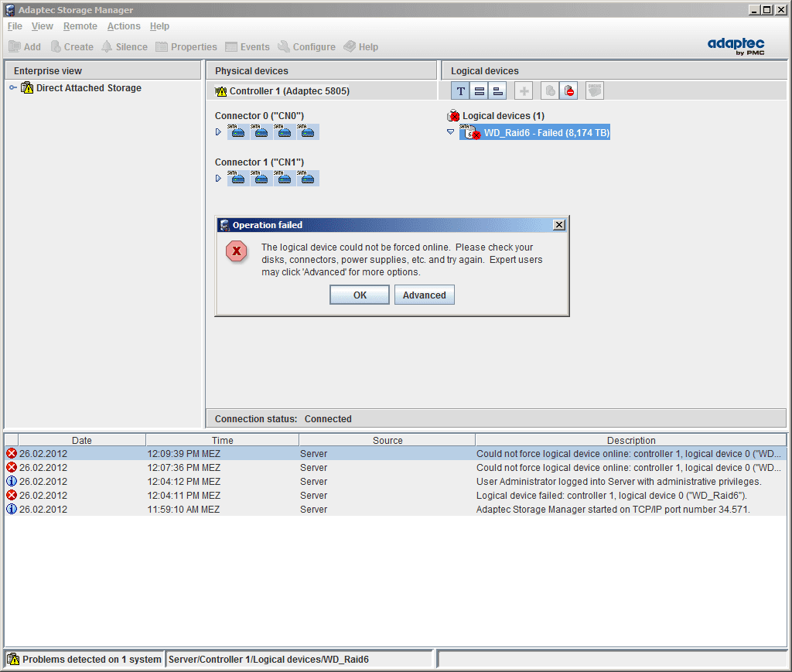Viewport: 792px width, 672px height.
Task: Expand Connector 0 disk list
Action: click(x=218, y=131)
